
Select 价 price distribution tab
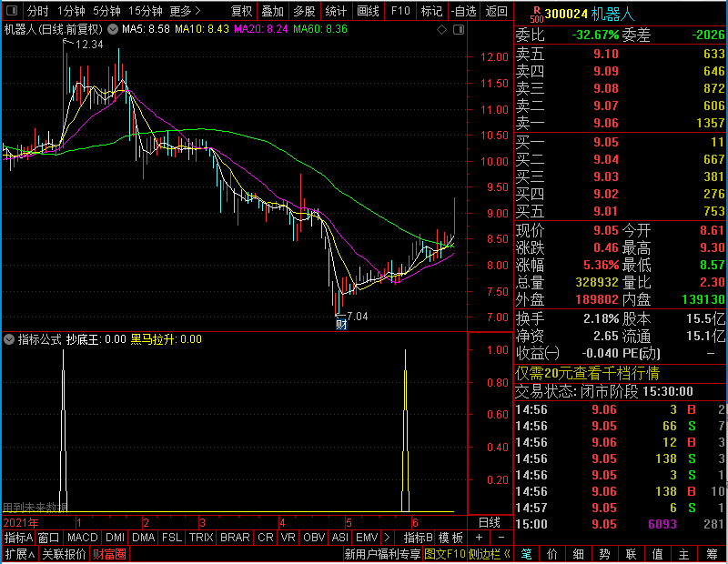[552, 554]
